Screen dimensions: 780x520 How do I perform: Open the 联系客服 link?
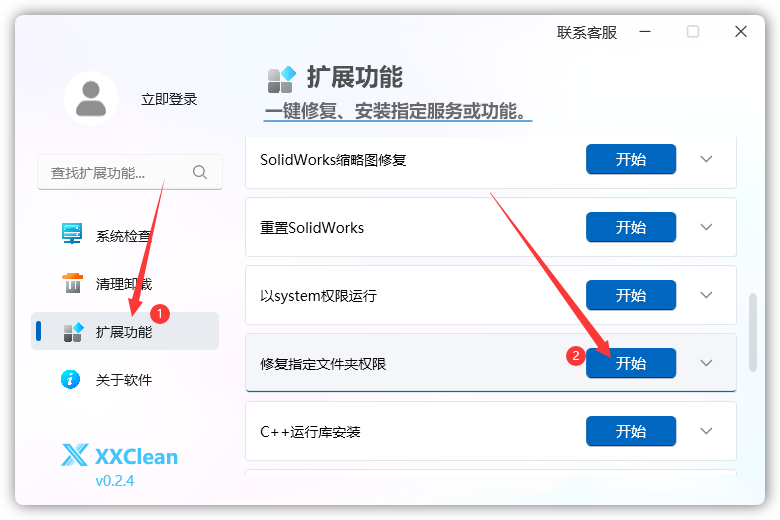[587, 32]
